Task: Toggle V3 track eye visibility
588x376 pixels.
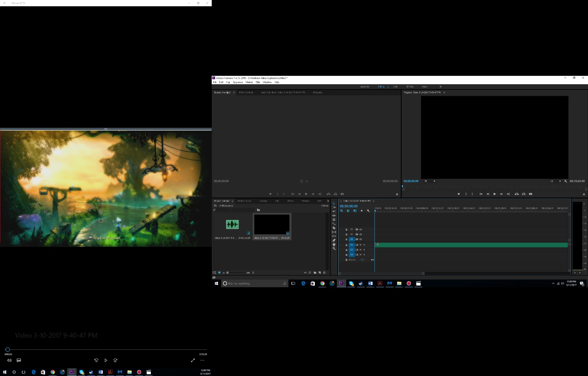Action: 361,229
